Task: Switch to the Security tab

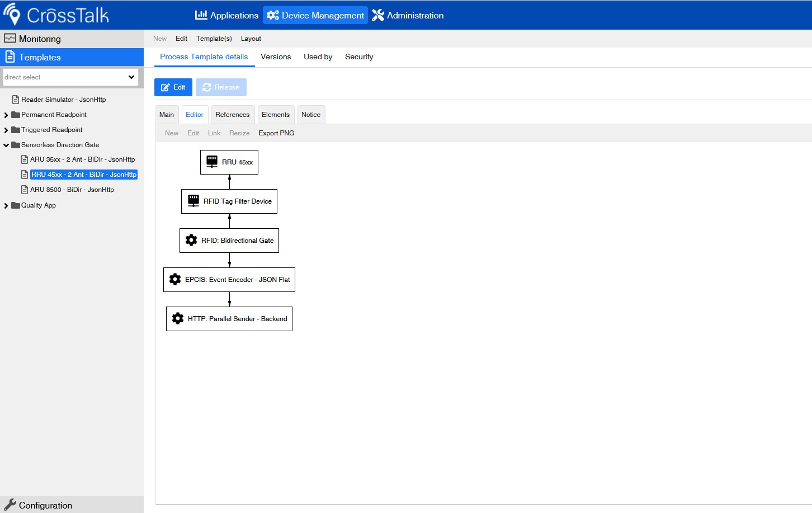Action: point(359,57)
